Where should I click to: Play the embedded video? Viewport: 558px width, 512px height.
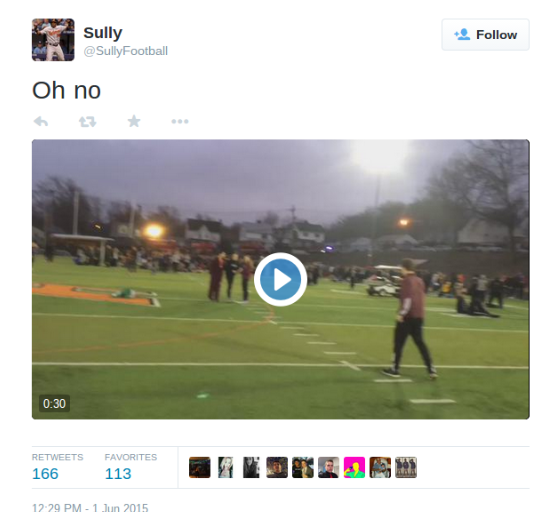tap(280, 279)
